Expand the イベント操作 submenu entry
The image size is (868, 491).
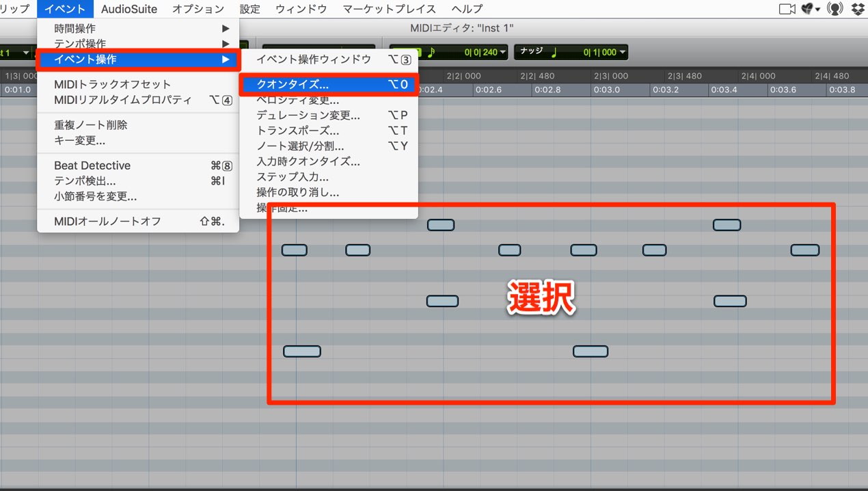tap(138, 59)
